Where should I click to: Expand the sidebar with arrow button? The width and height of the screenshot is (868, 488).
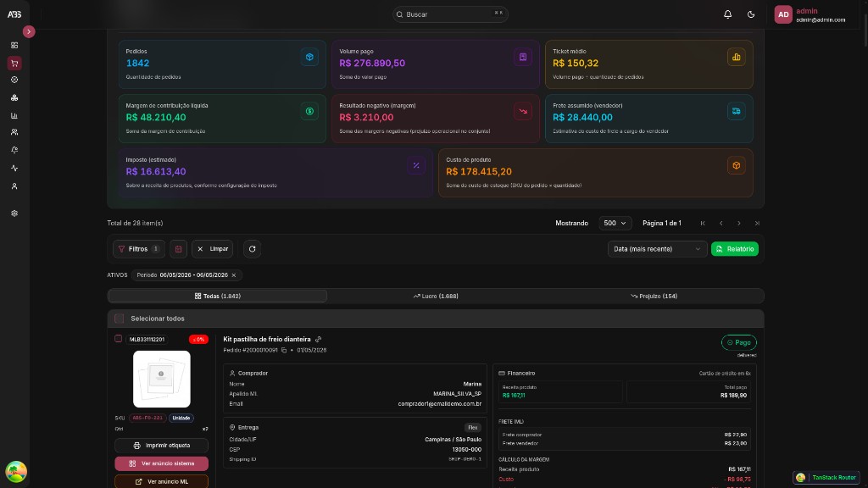click(29, 31)
